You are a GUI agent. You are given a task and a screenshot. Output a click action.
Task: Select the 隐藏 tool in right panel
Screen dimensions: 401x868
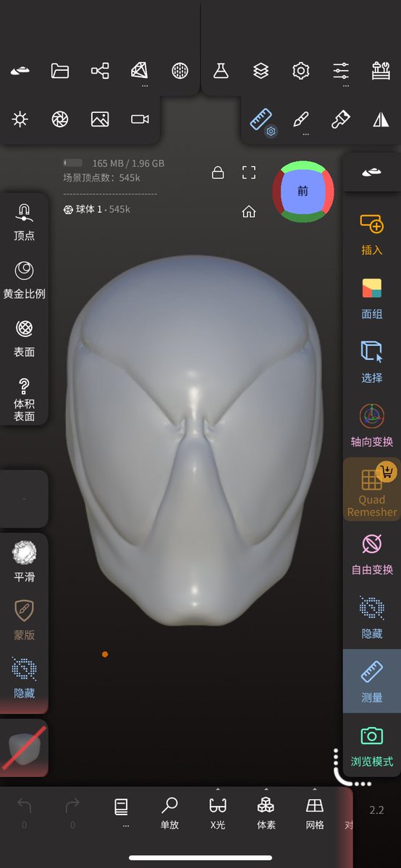[371, 618]
